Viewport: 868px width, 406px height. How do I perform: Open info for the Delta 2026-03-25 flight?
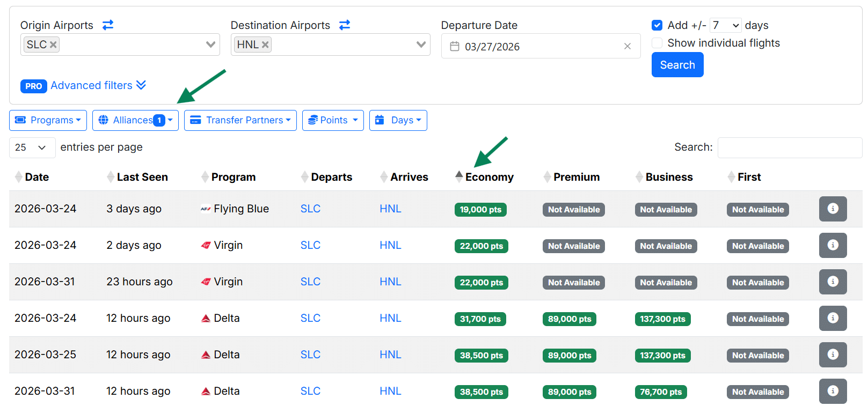[833, 355]
